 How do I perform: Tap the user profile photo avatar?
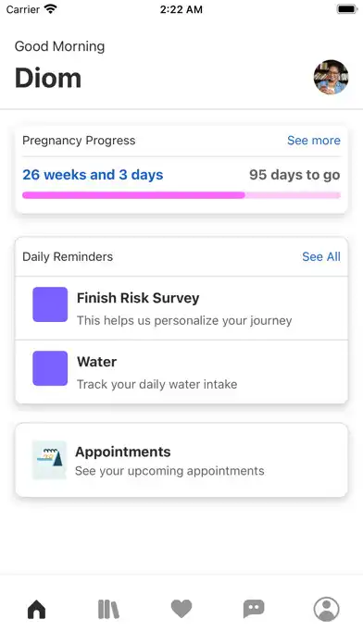tap(331, 77)
